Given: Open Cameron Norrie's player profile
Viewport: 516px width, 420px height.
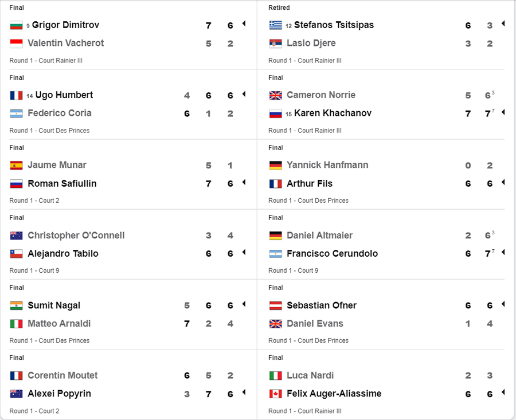Looking at the screenshot, I should [x=321, y=95].
